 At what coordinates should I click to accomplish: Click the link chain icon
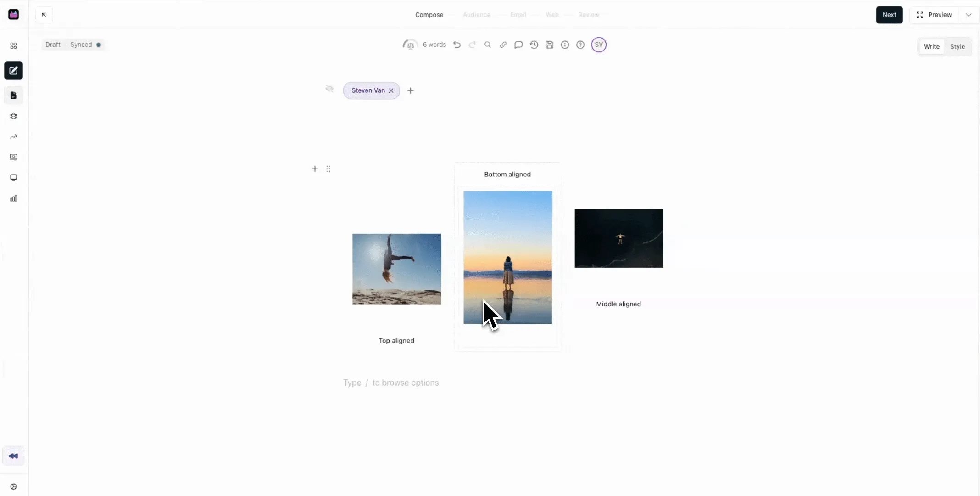pyautogui.click(x=503, y=45)
